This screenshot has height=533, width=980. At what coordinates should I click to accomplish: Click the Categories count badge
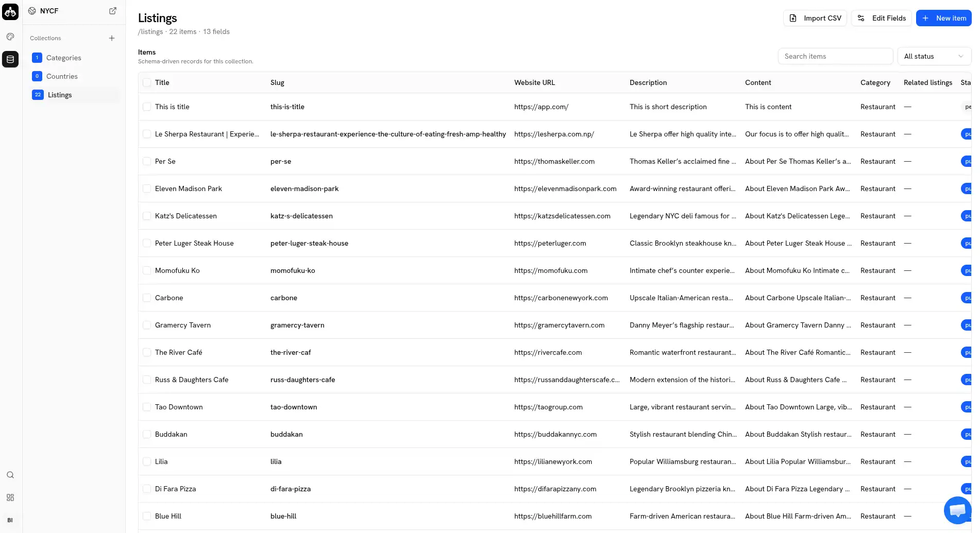37,58
